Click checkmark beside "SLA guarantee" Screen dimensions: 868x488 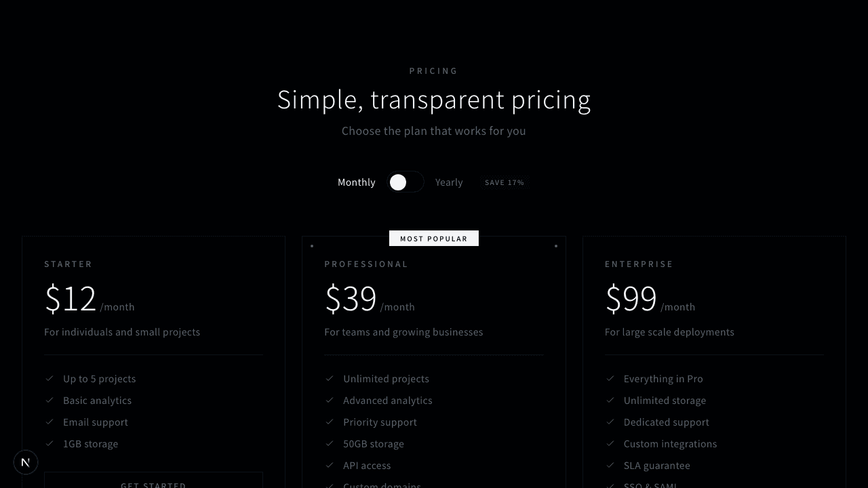(x=610, y=465)
